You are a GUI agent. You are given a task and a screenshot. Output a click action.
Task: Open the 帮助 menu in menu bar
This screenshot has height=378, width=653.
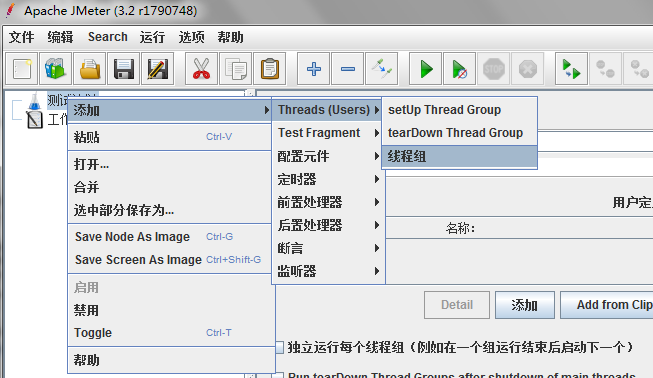pyautogui.click(x=230, y=37)
